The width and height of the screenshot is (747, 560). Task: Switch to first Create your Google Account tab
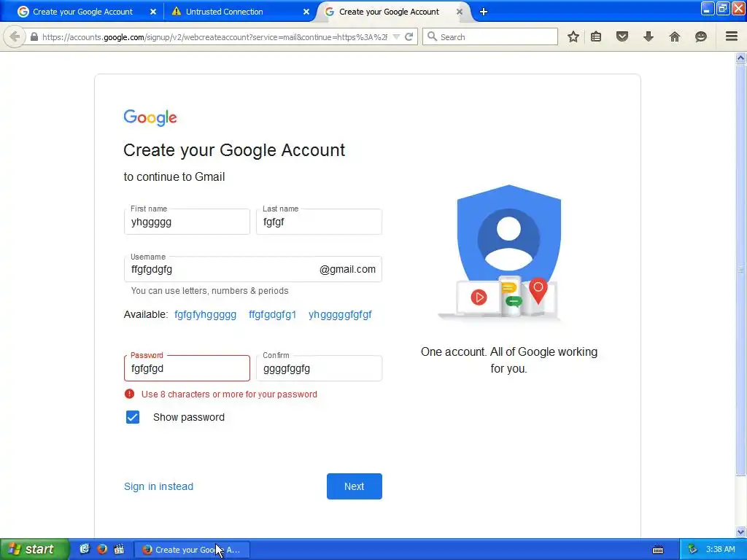(x=82, y=12)
